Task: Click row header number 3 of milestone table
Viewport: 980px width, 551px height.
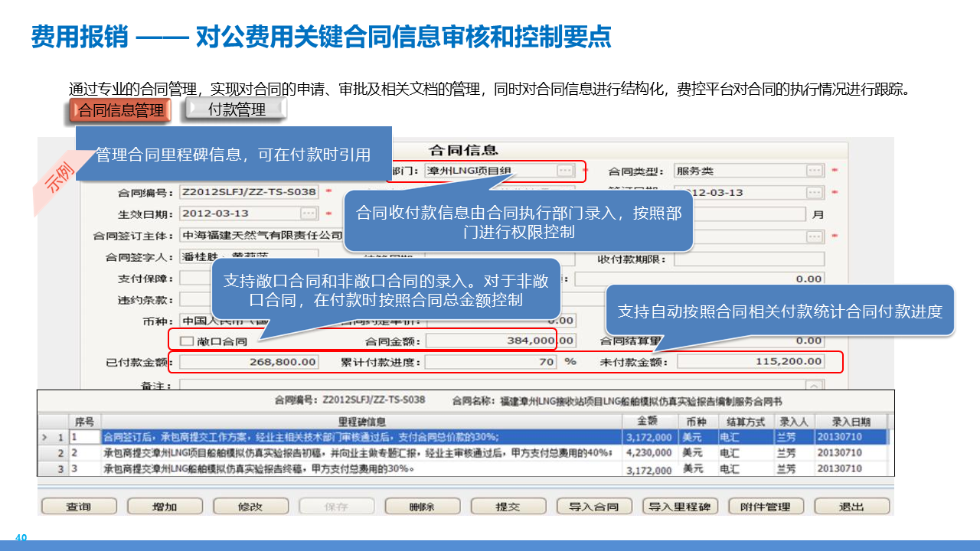Action: (54, 469)
